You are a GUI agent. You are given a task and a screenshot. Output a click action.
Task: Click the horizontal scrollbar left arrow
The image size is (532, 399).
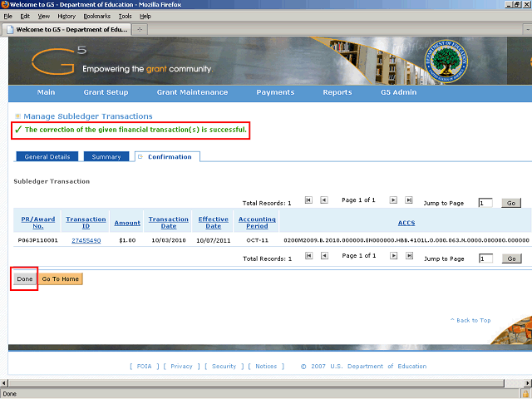pos(3,383)
